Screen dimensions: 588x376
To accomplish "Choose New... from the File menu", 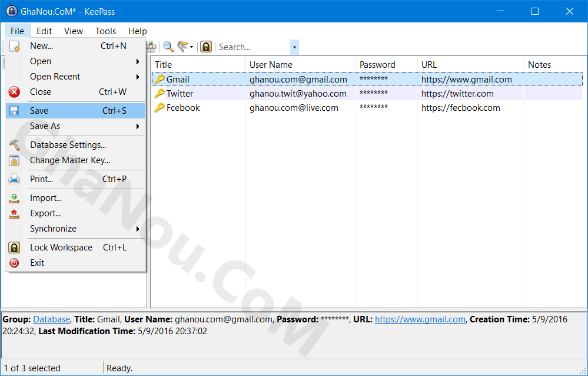I will tap(75, 46).
